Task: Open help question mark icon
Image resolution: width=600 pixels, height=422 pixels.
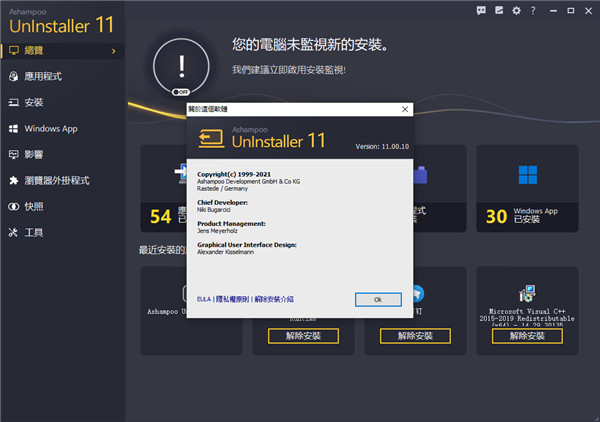Action: tap(533, 11)
